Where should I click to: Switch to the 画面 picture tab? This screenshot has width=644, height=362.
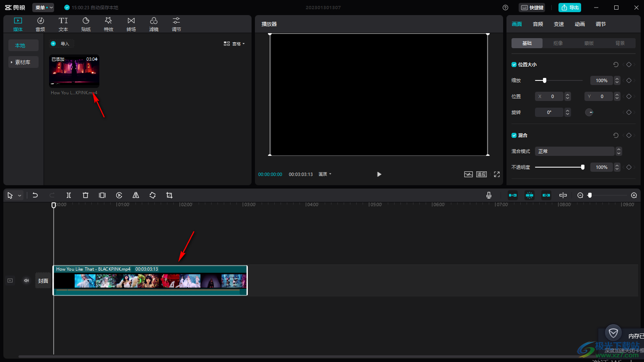pyautogui.click(x=517, y=24)
